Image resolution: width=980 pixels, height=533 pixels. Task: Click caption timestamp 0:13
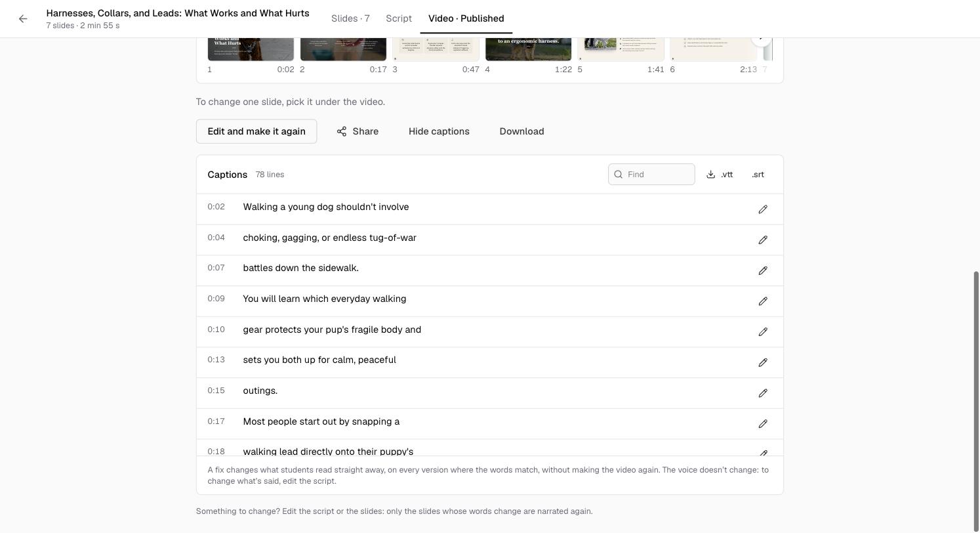(216, 360)
